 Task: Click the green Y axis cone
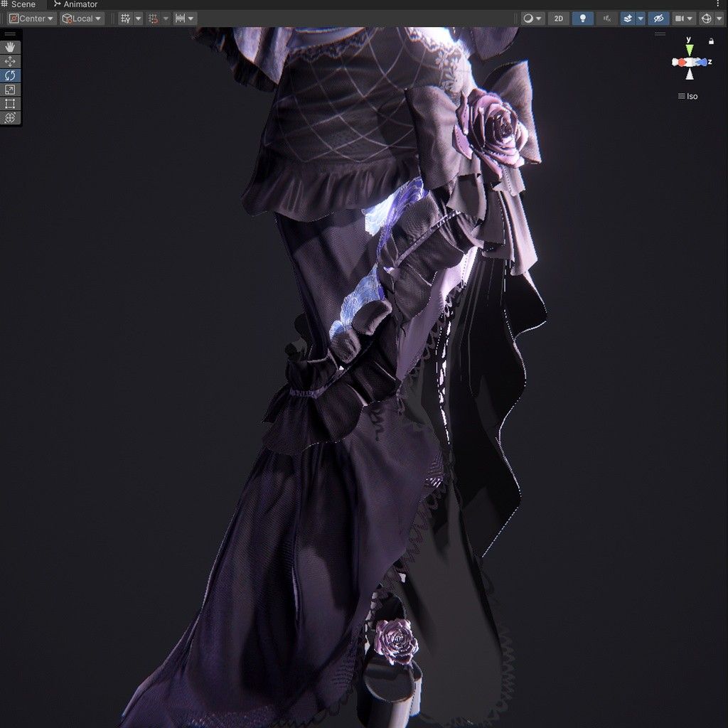[x=690, y=49]
